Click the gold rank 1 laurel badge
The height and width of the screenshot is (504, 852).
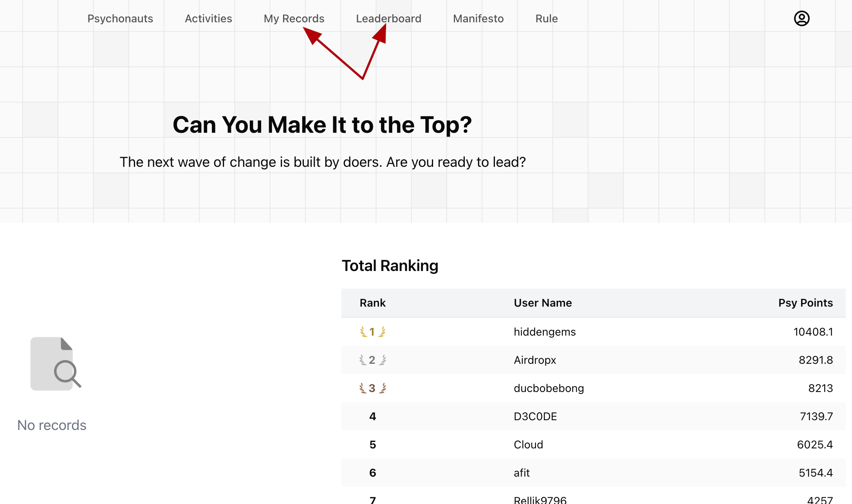tap(372, 332)
